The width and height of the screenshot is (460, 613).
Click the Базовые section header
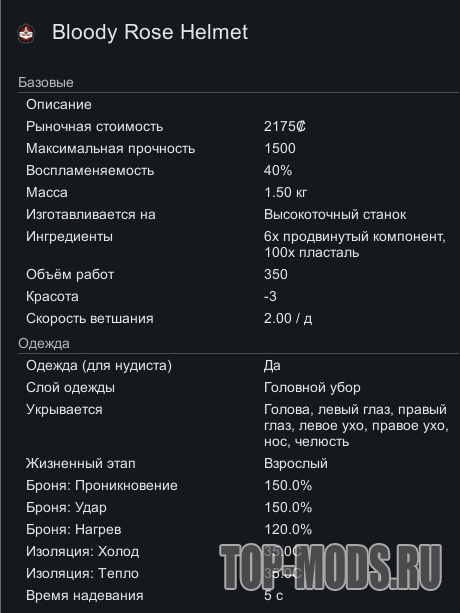46,82
